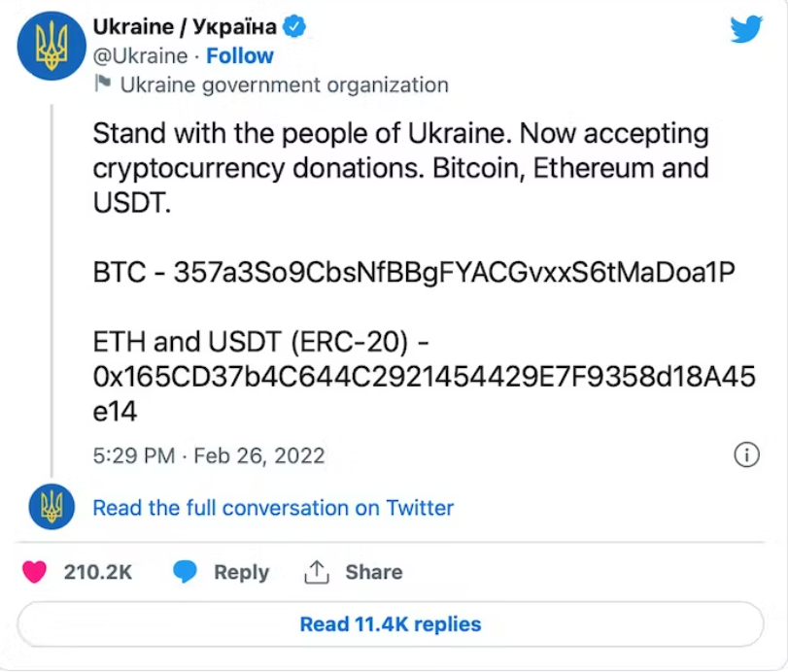Open the tweet info circle icon

pyautogui.click(x=745, y=454)
